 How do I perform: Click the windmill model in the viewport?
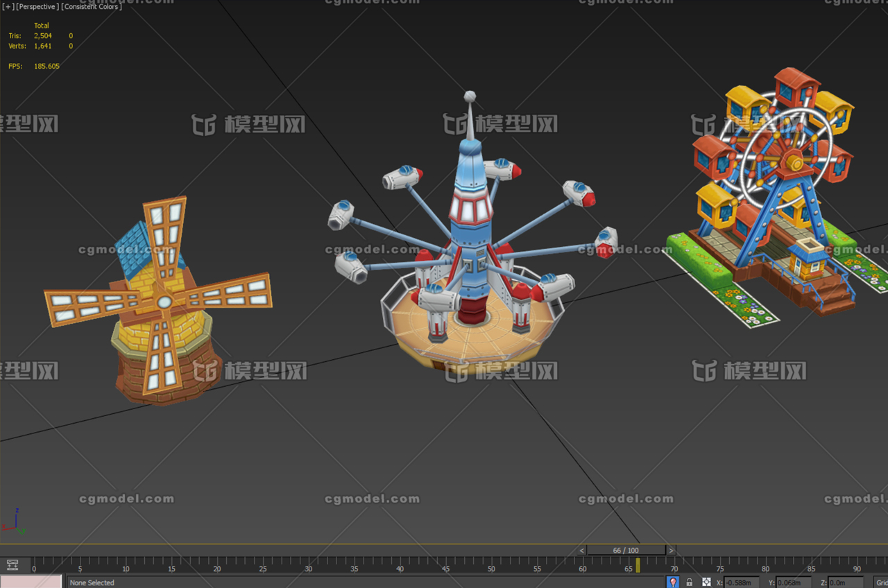[158, 302]
